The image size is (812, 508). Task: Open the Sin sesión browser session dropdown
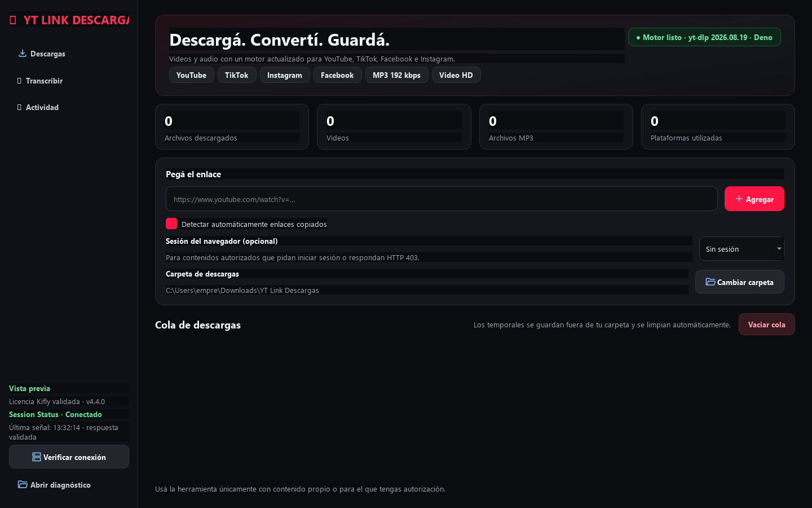[x=742, y=249]
